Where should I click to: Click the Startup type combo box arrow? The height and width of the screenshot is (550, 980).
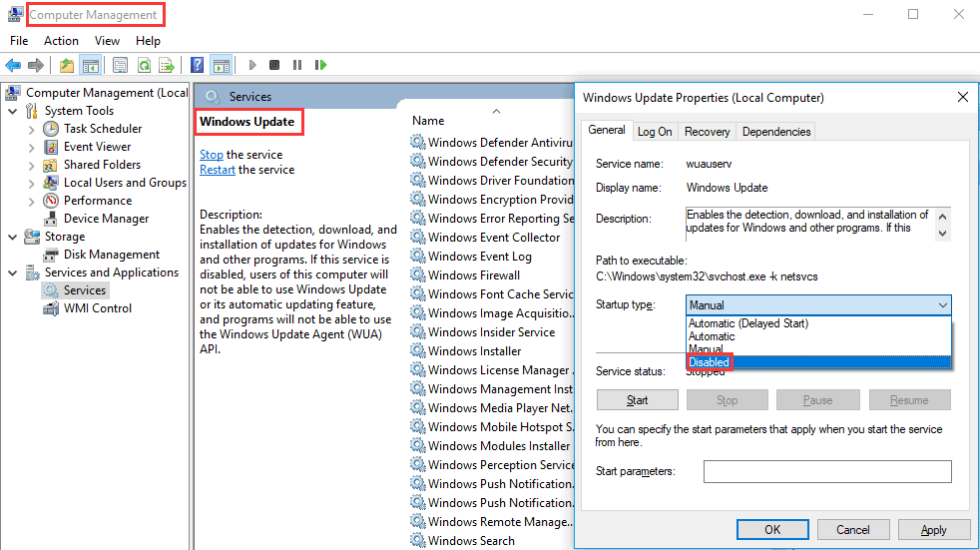point(942,305)
